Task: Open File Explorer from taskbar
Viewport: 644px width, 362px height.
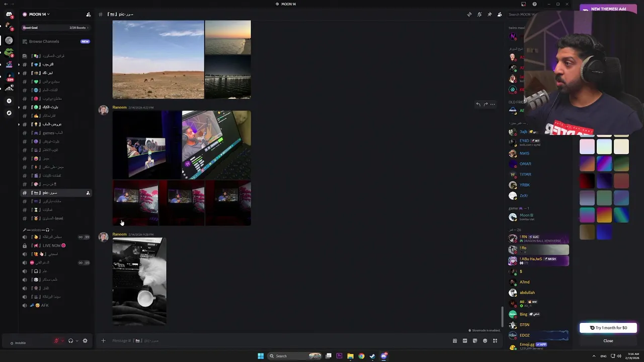Action: tap(350, 356)
